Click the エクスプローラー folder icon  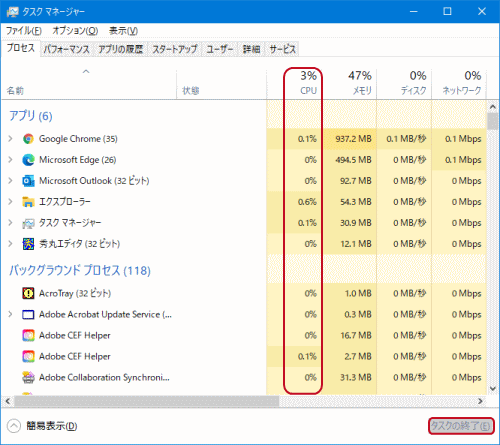[x=28, y=202]
